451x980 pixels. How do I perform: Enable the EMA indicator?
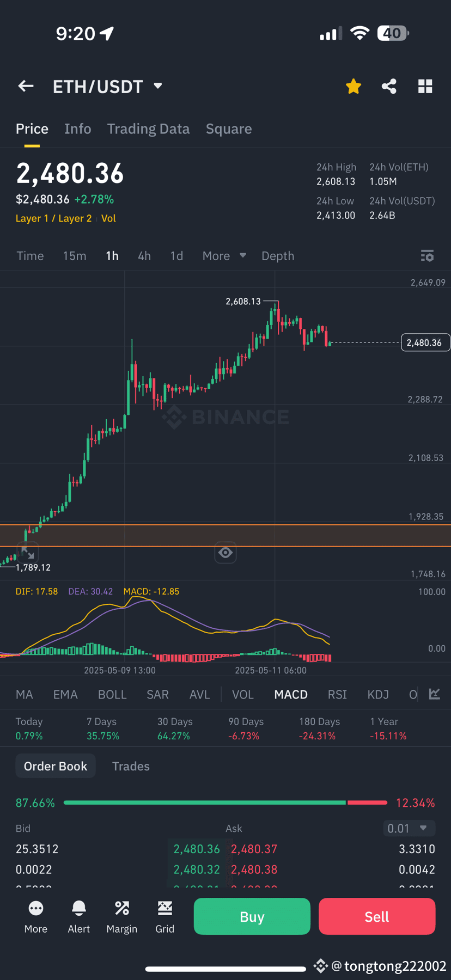pyautogui.click(x=65, y=695)
